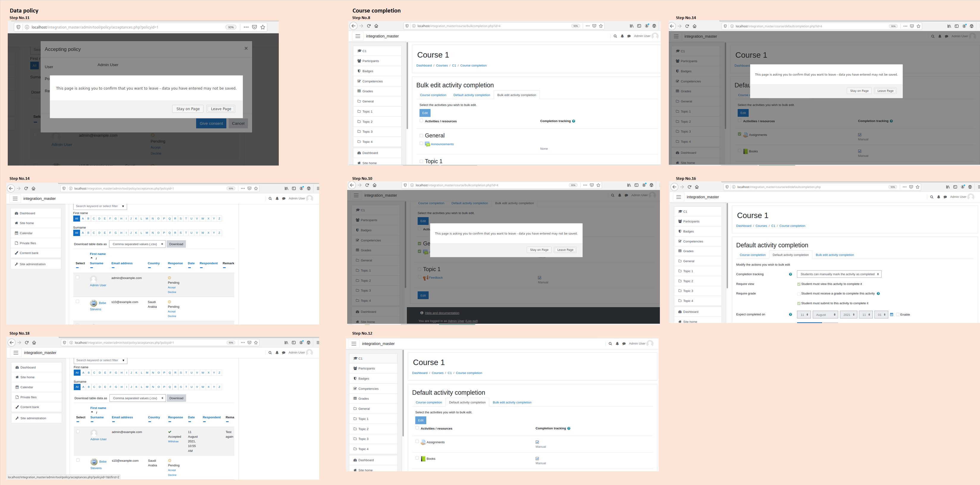Click the sidebar scrollbar in Step No.8
The height and width of the screenshot is (485, 980).
coord(407,86)
